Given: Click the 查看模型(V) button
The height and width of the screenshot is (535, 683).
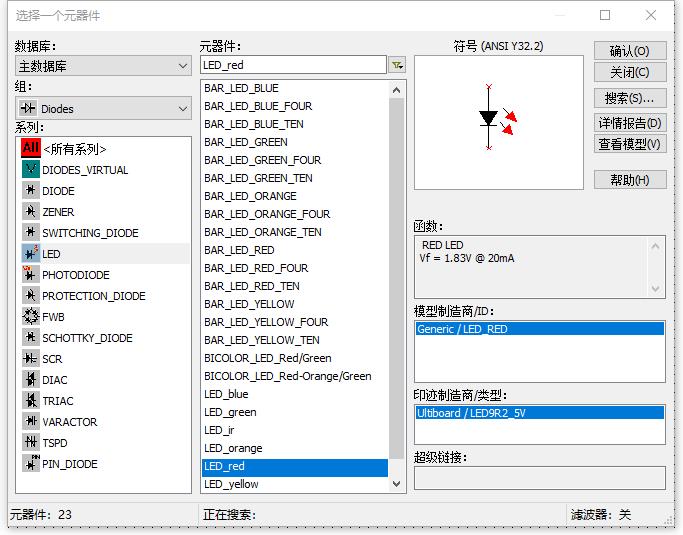Looking at the screenshot, I should coord(630,144).
